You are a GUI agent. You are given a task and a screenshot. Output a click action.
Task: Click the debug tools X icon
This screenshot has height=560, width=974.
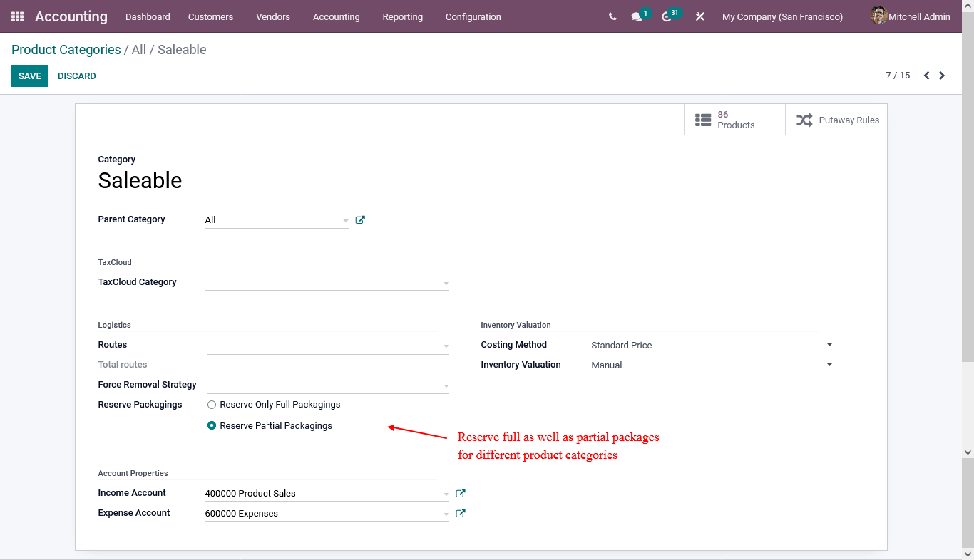[x=700, y=16]
